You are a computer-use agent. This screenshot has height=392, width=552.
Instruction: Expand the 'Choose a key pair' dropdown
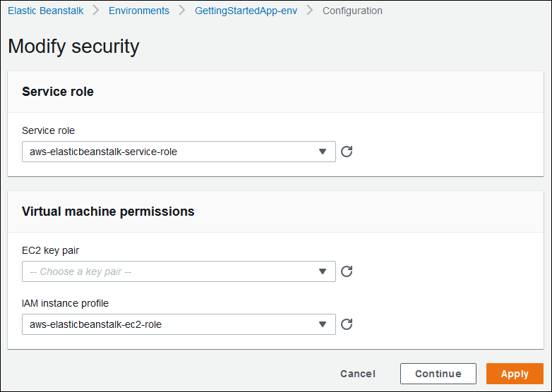(x=179, y=271)
